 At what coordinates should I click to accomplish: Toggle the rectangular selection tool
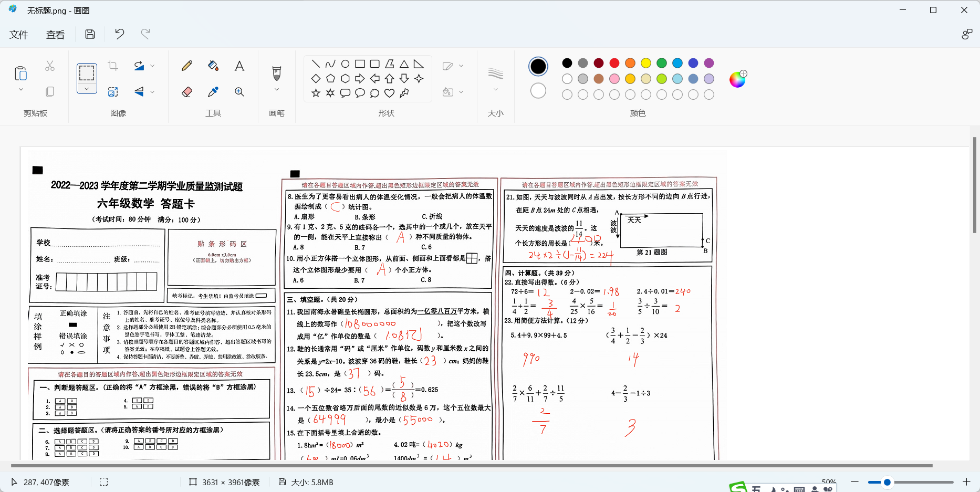(87, 72)
